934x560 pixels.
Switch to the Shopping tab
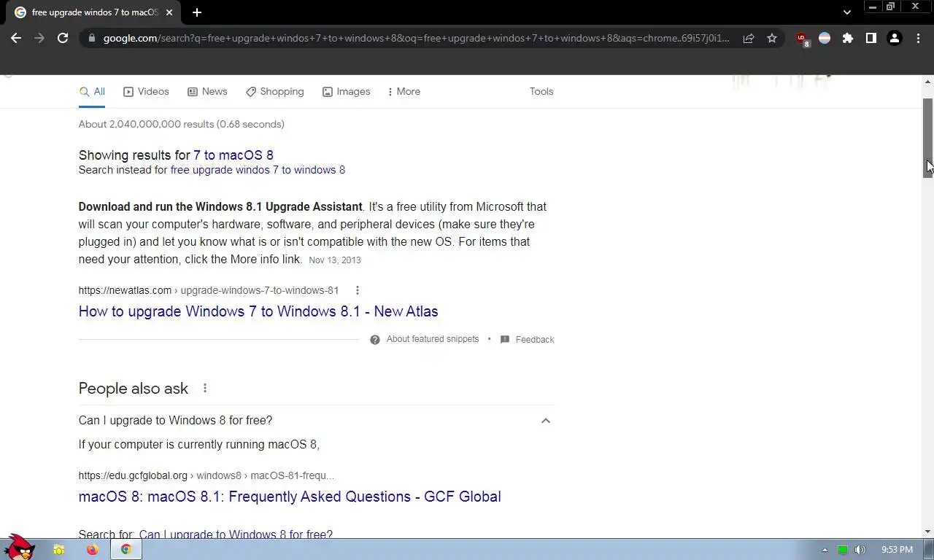(275, 92)
